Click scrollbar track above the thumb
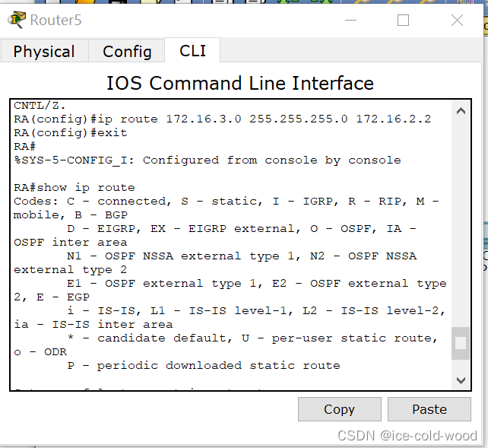Image resolution: width=488 pixels, height=448 pixels. click(x=461, y=223)
